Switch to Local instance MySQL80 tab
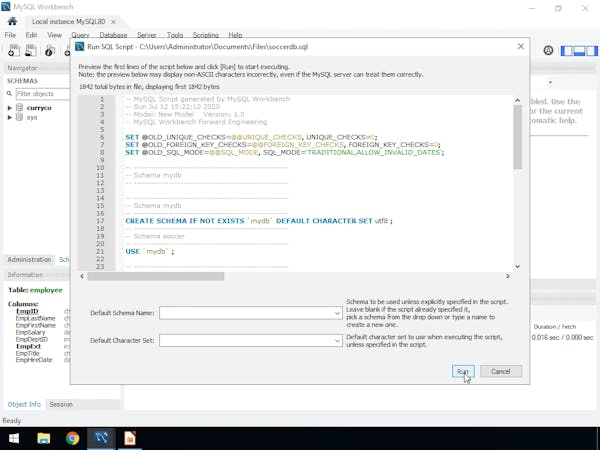 coord(68,21)
